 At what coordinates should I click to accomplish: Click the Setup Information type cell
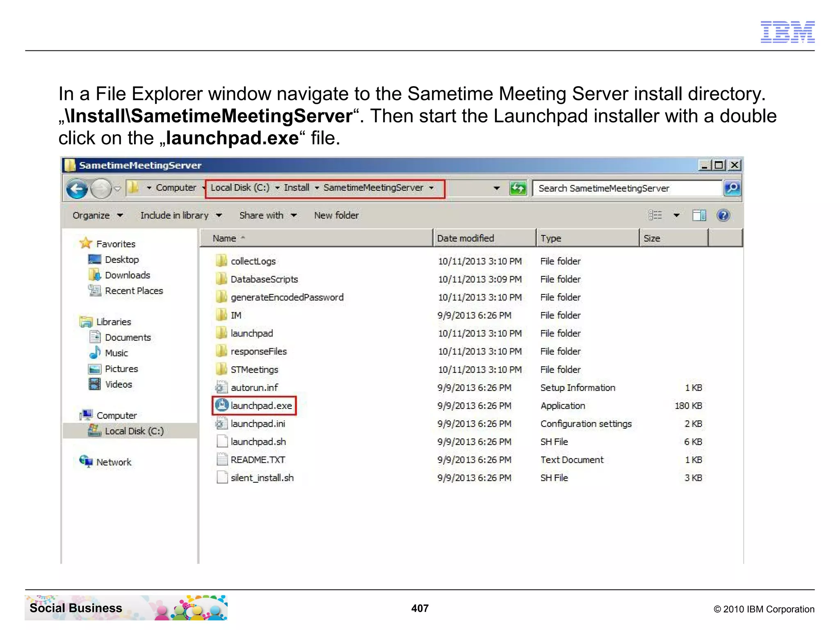(578, 388)
